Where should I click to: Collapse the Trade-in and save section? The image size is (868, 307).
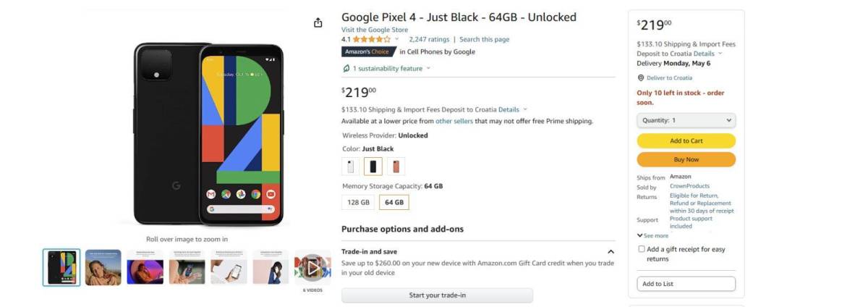(x=610, y=252)
